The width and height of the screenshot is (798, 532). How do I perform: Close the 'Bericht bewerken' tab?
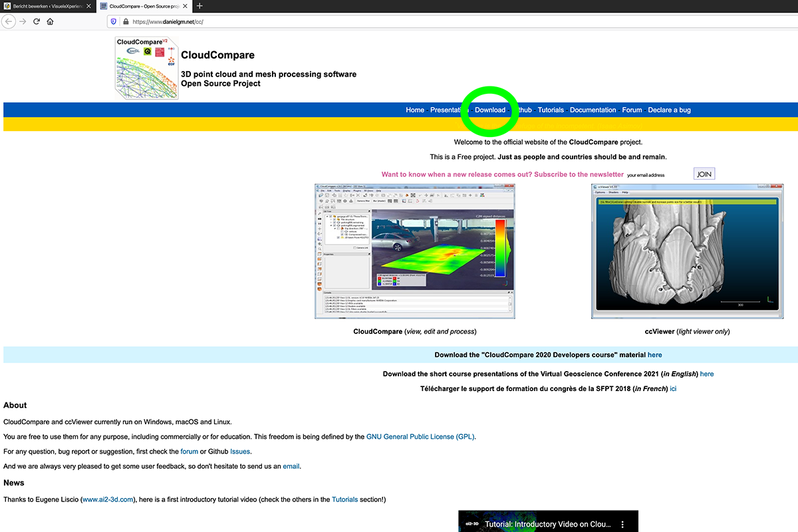(x=88, y=6)
